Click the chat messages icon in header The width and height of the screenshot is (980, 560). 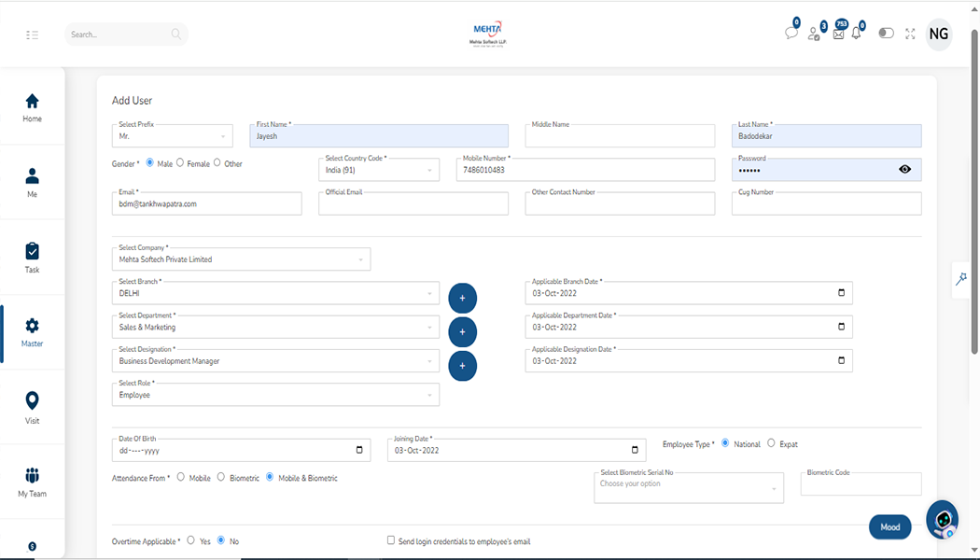point(791,34)
